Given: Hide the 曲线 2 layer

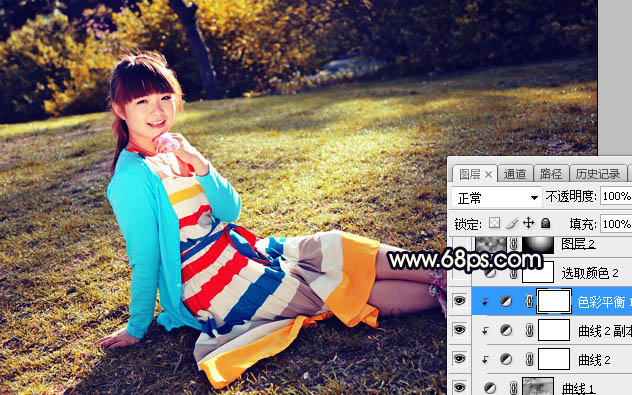Looking at the screenshot, I should 459,359.
